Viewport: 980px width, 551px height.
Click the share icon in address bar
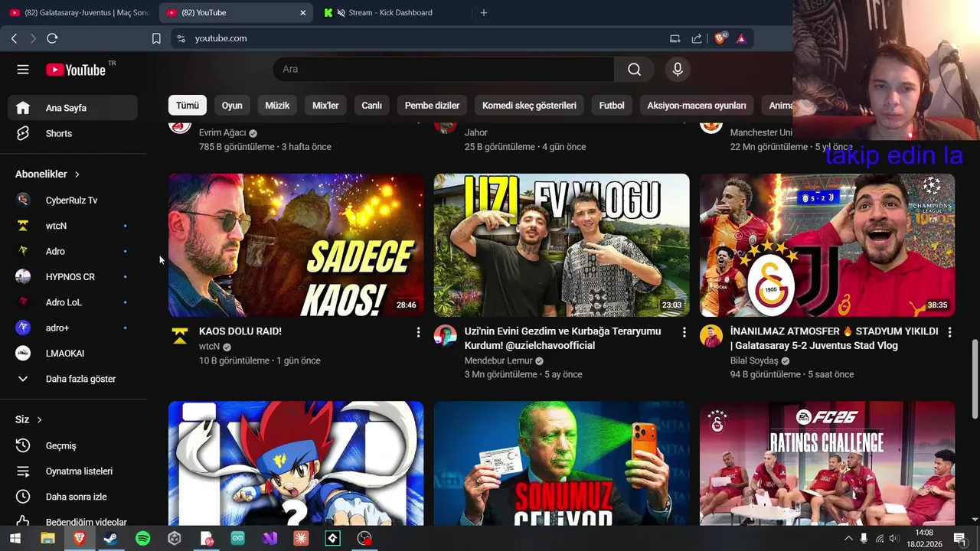697,38
